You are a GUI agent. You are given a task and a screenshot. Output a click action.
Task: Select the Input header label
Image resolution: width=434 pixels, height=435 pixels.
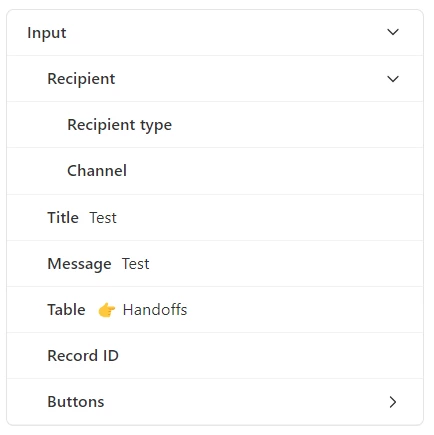47,33
